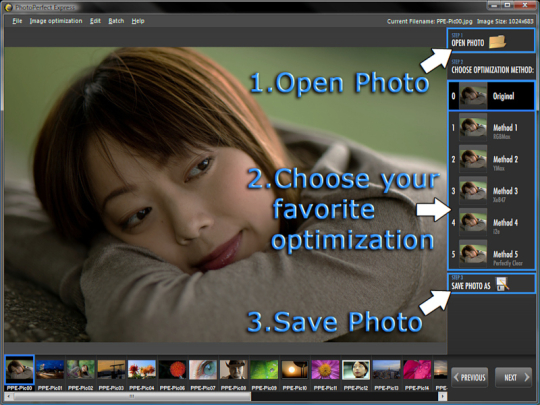
Task: Click the thumbnail strip scroll-right arrow
Action: click(x=443, y=397)
